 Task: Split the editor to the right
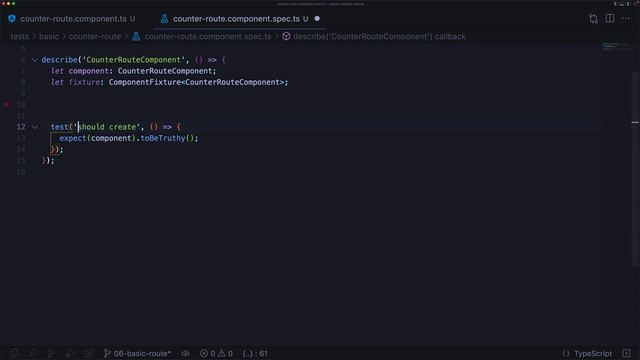[609, 18]
